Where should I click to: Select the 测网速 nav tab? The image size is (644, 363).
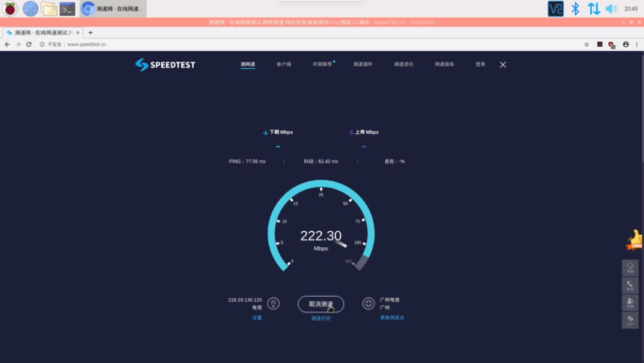247,64
